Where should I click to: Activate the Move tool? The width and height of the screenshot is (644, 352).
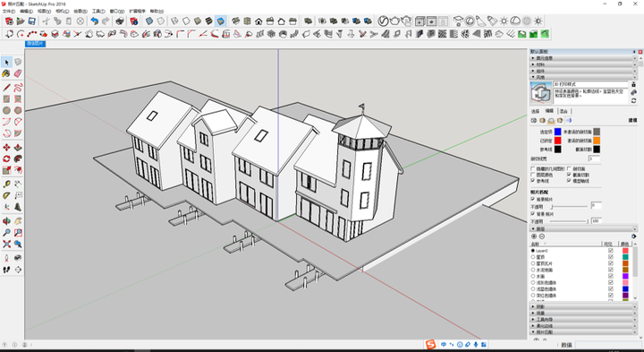point(6,147)
